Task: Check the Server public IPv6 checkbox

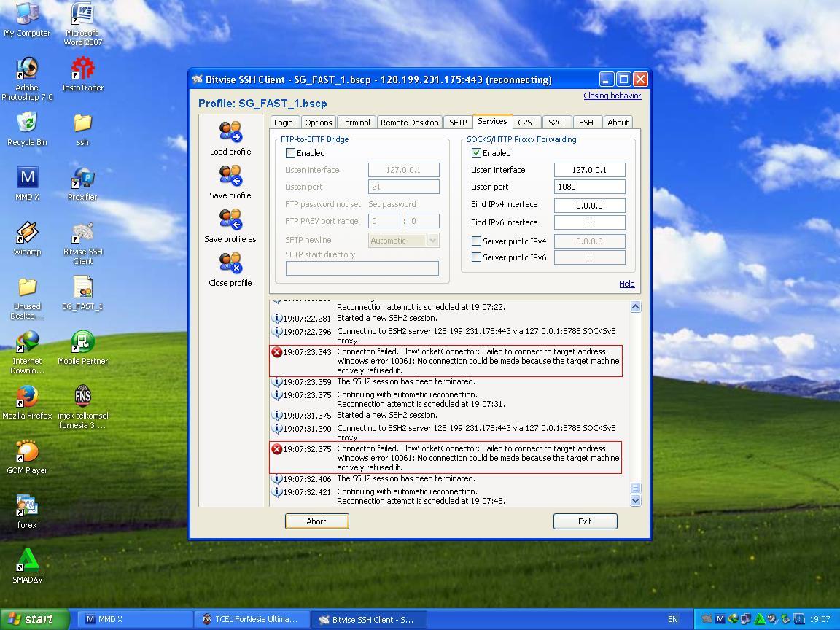Action: pos(476,257)
